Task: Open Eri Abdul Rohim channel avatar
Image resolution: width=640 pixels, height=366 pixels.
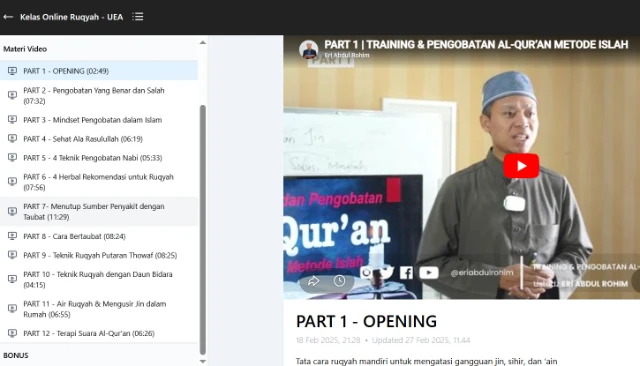Action: 309,49
